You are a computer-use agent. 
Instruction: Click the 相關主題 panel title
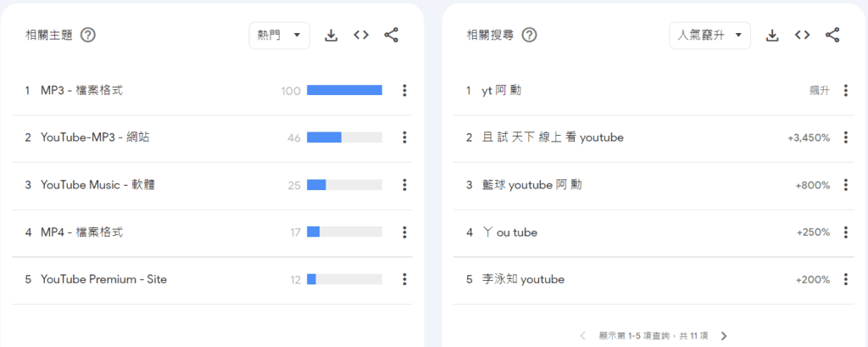pos(49,36)
